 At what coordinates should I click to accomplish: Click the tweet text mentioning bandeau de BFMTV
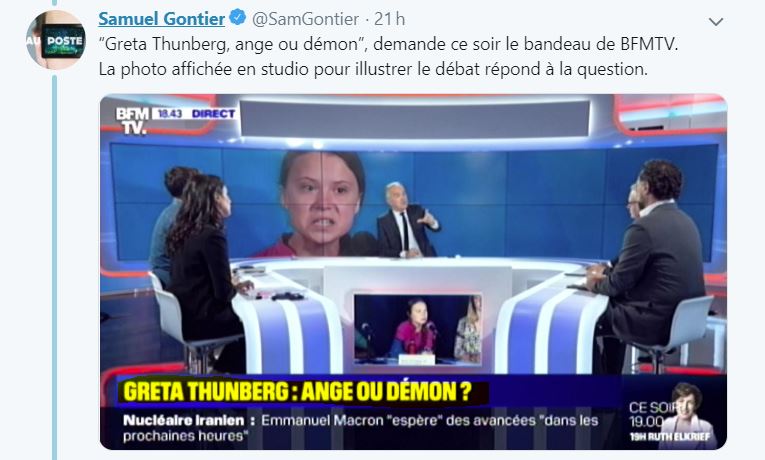tap(388, 44)
